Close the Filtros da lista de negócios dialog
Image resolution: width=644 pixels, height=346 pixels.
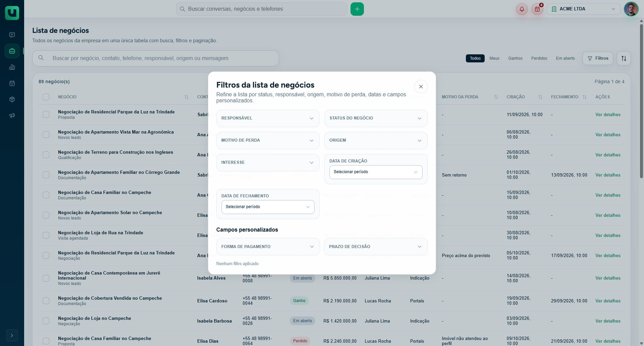click(421, 87)
